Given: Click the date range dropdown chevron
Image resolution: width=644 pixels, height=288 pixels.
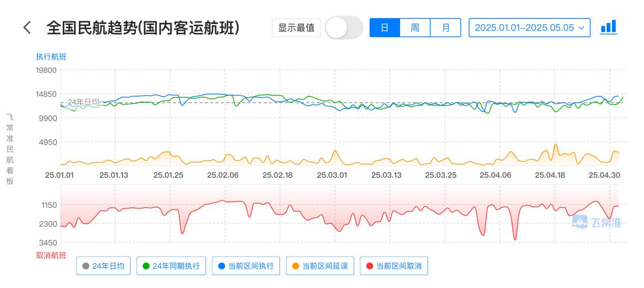Looking at the screenshot, I should (x=581, y=28).
